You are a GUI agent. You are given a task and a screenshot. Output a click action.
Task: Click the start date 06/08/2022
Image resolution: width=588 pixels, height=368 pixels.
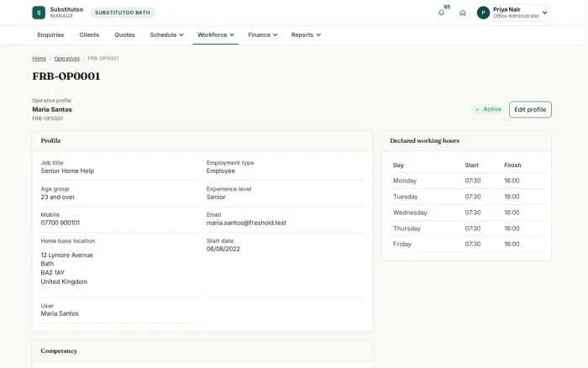point(223,249)
